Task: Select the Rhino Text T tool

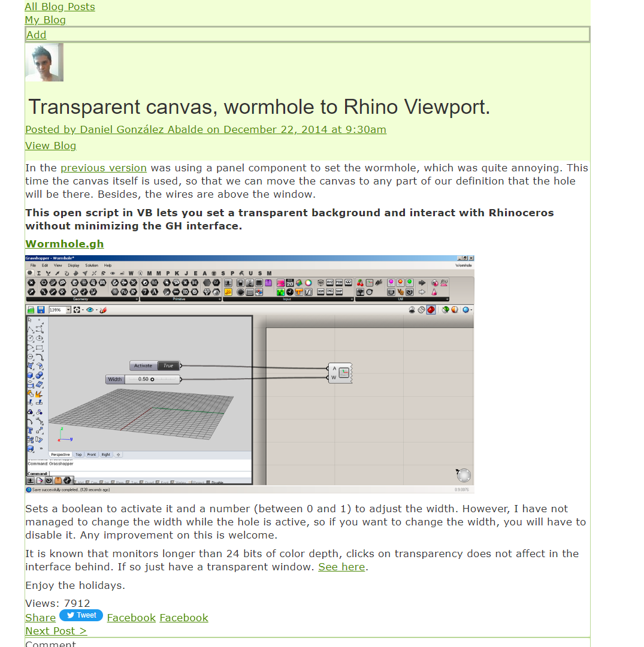Action: 30,430
